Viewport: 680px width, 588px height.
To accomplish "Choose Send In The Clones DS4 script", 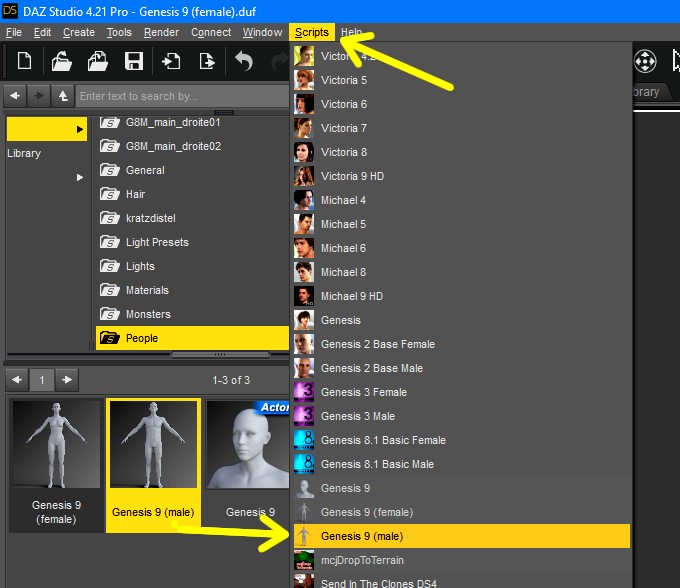I will [x=461, y=581].
